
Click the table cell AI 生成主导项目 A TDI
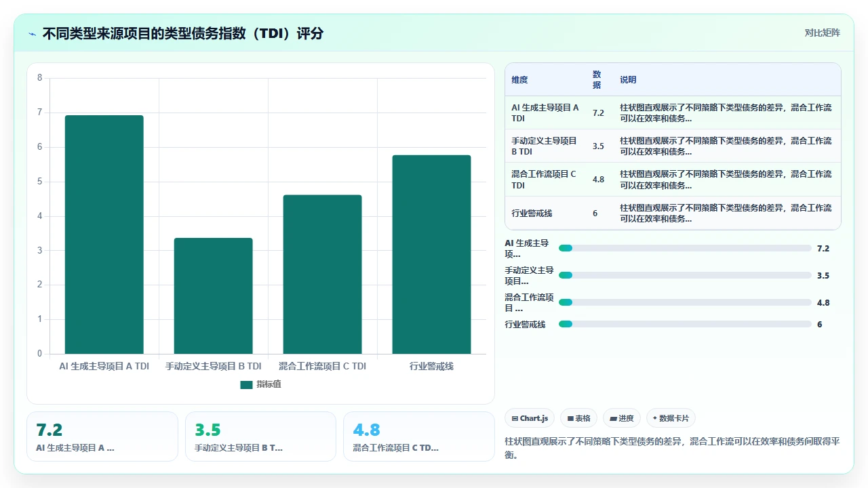click(546, 113)
